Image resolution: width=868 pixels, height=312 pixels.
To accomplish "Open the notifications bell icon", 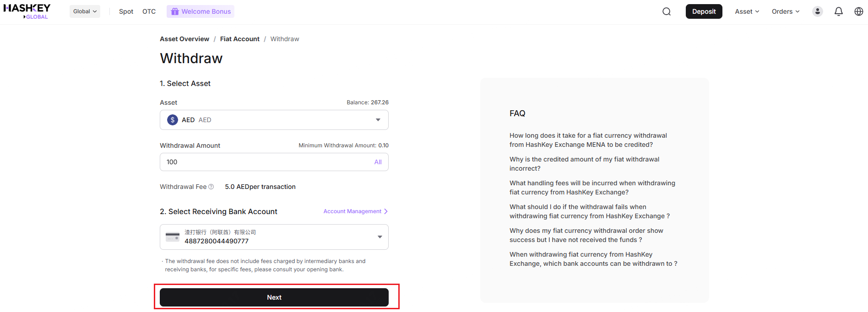I will point(838,11).
